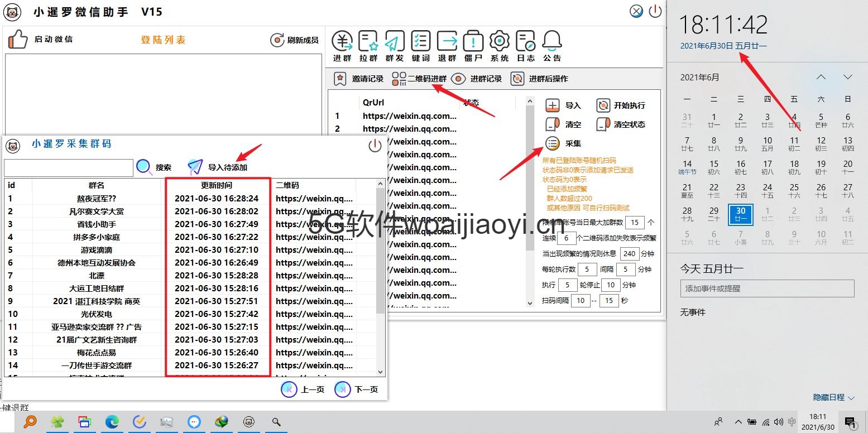The width and height of the screenshot is (868, 433).
Task: Click the taskbar network icon
Action: [766, 422]
